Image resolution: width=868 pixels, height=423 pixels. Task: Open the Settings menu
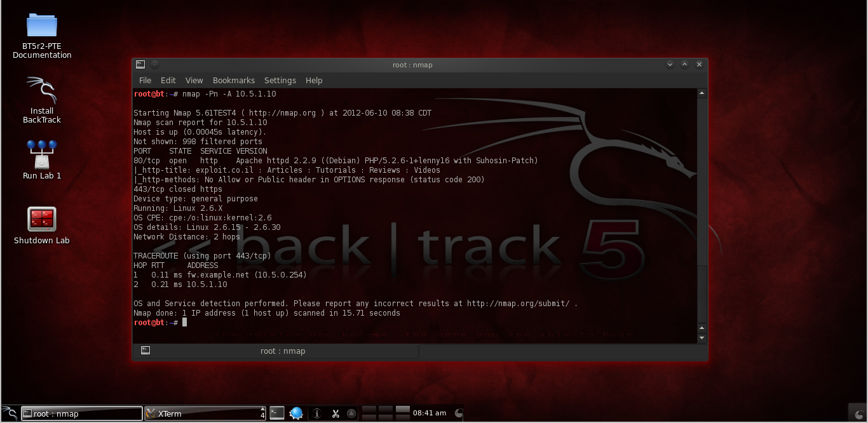[x=280, y=80]
